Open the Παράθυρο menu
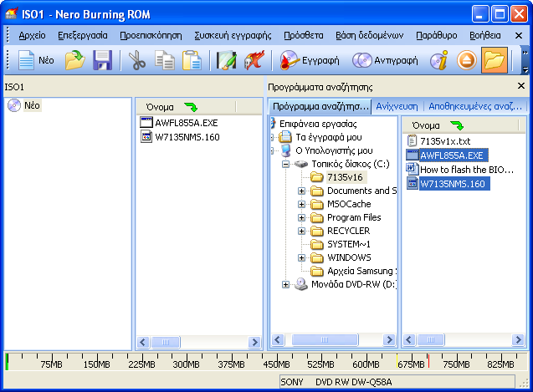The height and width of the screenshot is (392, 533). [437, 35]
